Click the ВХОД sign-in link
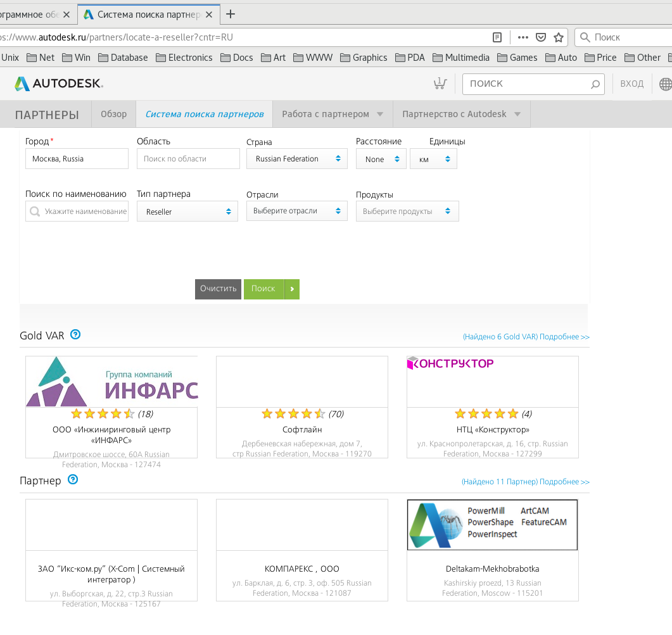This screenshot has height=635, width=672. pyautogui.click(x=631, y=84)
